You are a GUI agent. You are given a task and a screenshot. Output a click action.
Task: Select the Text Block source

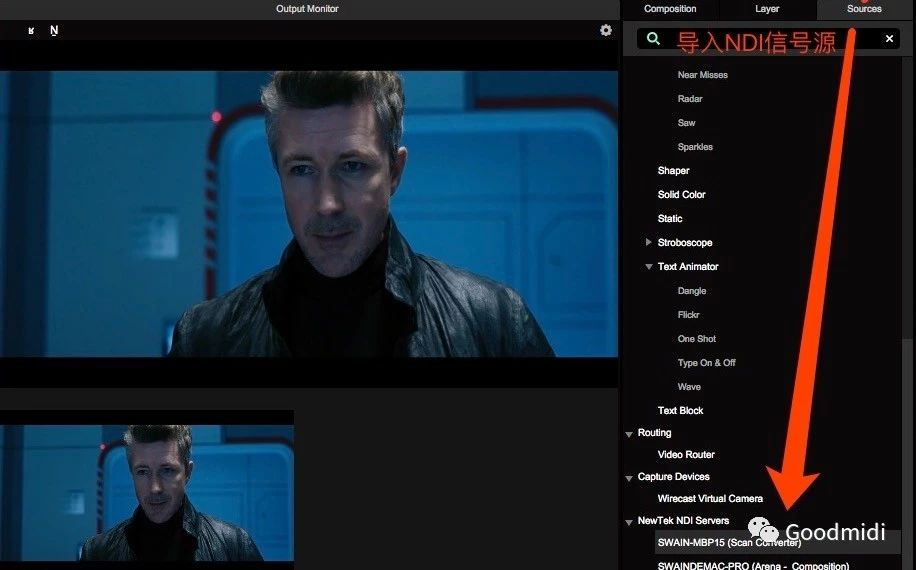[x=681, y=411]
